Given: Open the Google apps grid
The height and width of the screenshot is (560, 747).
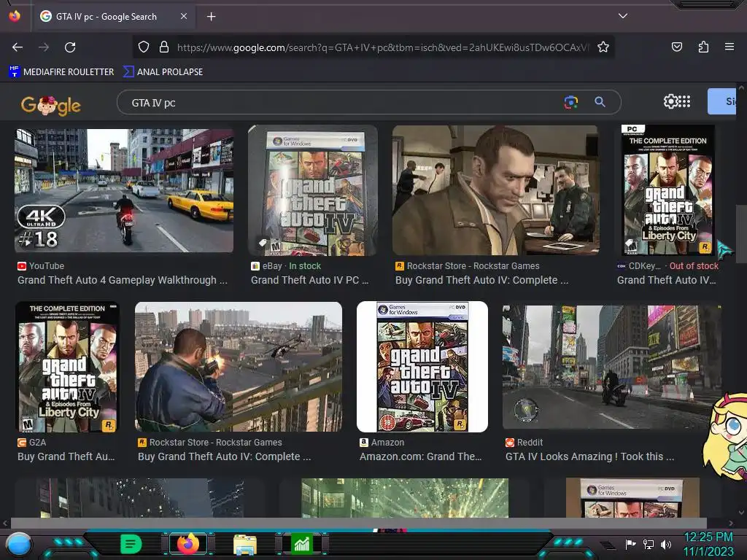Looking at the screenshot, I should (684, 101).
